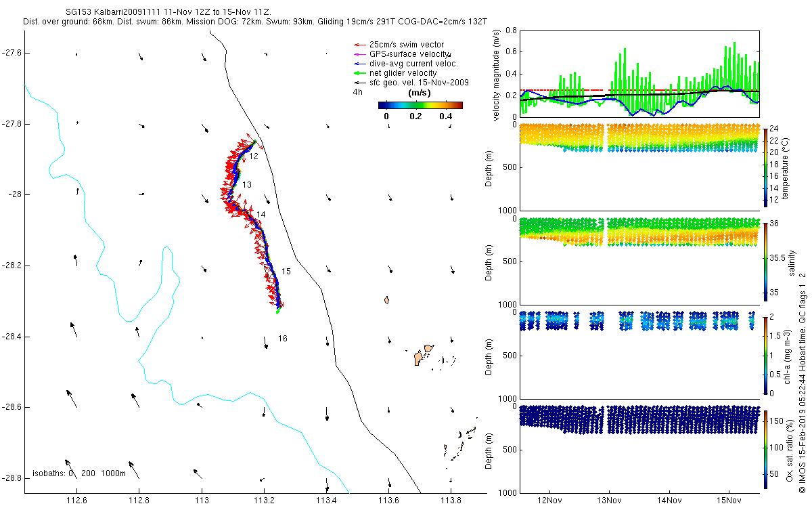Click 'Depth (m)' label of oxygen panel
The image size is (812, 508).
(489, 450)
